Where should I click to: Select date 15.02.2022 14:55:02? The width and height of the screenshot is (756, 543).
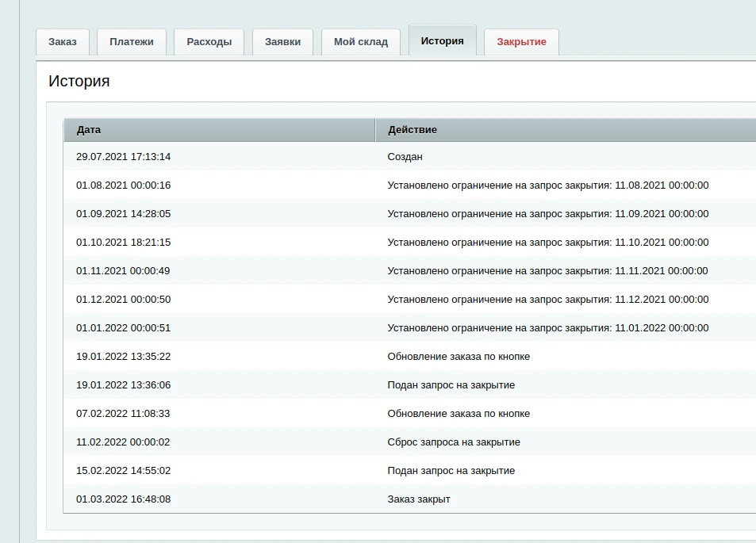pyautogui.click(x=124, y=470)
